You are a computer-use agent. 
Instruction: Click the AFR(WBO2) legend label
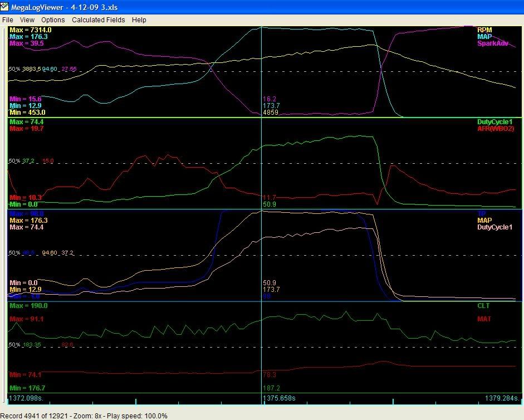pos(496,129)
